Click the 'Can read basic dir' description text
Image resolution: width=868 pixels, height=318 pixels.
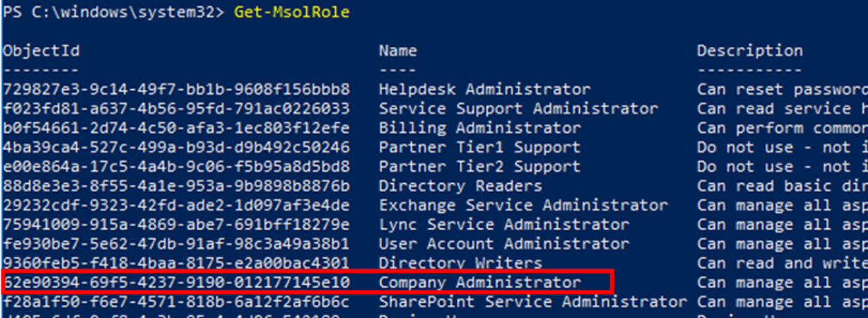[782, 186]
